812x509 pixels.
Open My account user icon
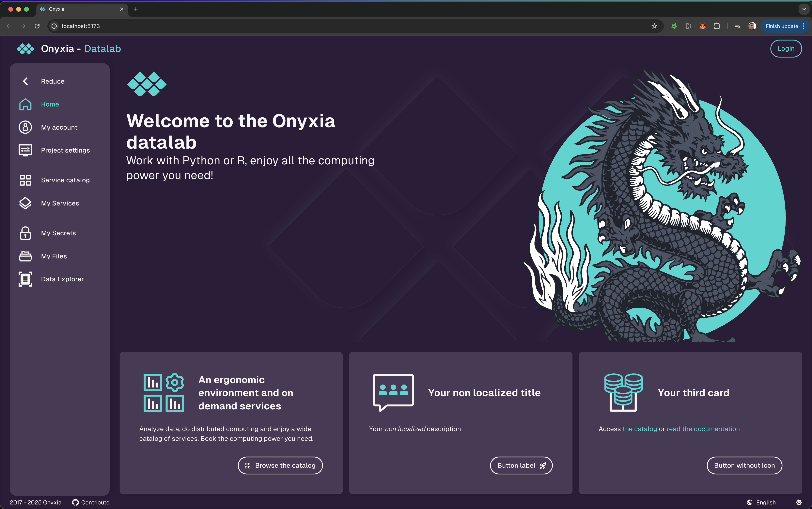pyautogui.click(x=25, y=127)
